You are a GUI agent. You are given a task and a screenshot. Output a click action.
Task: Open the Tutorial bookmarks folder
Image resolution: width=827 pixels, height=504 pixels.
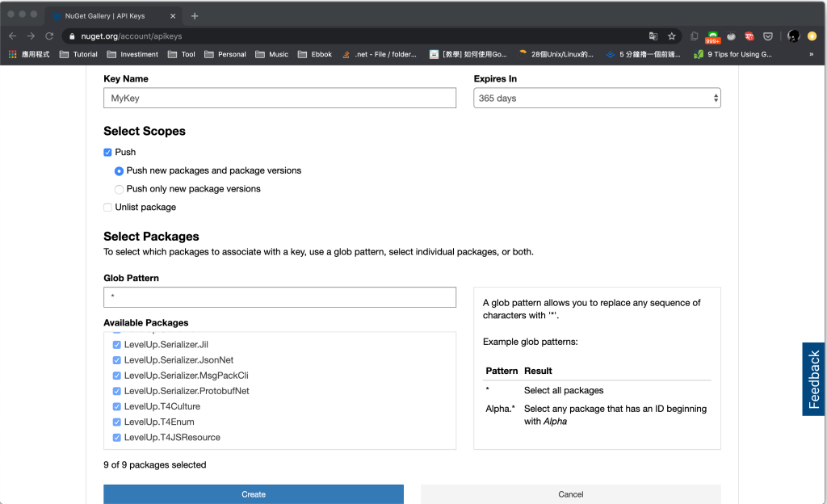tap(78, 54)
